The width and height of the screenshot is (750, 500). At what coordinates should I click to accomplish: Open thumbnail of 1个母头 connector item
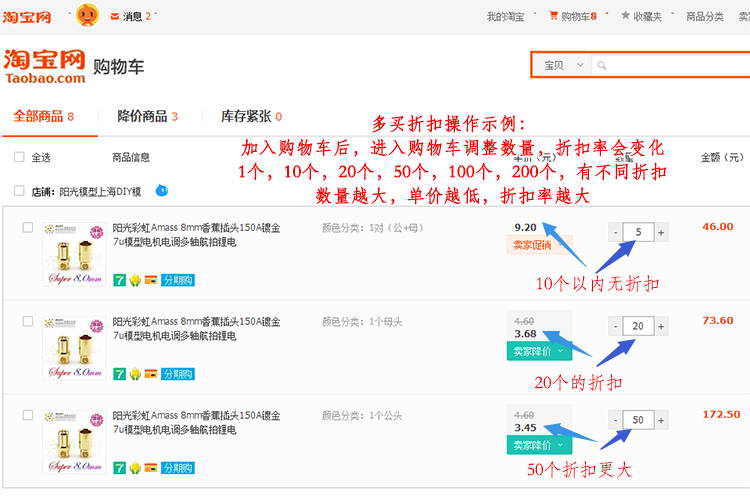(x=74, y=348)
